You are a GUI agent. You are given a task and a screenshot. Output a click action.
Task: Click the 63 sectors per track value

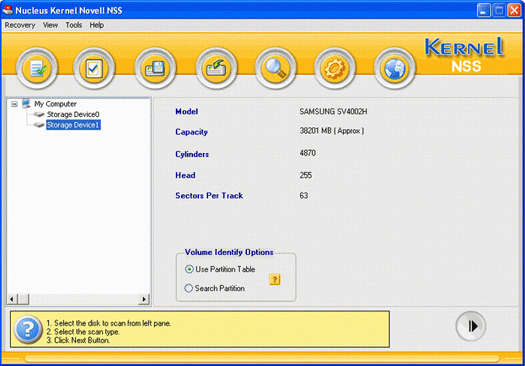coord(303,196)
